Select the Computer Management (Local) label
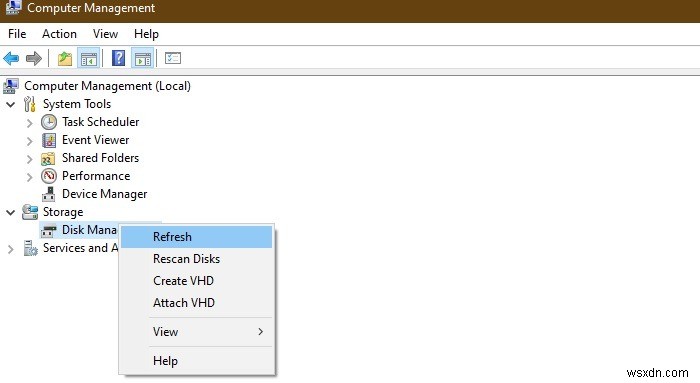Image resolution: width=700 pixels, height=383 pixels. [107, 86]
